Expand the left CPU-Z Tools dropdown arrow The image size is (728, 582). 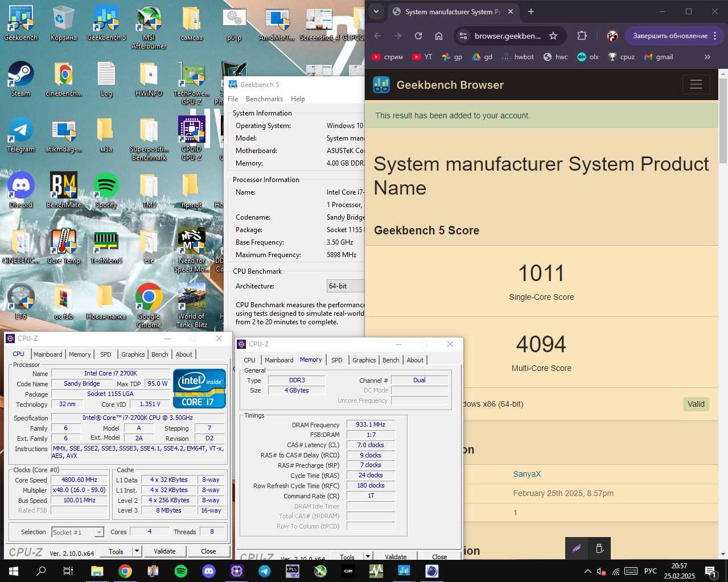click(x=137, y=551)
